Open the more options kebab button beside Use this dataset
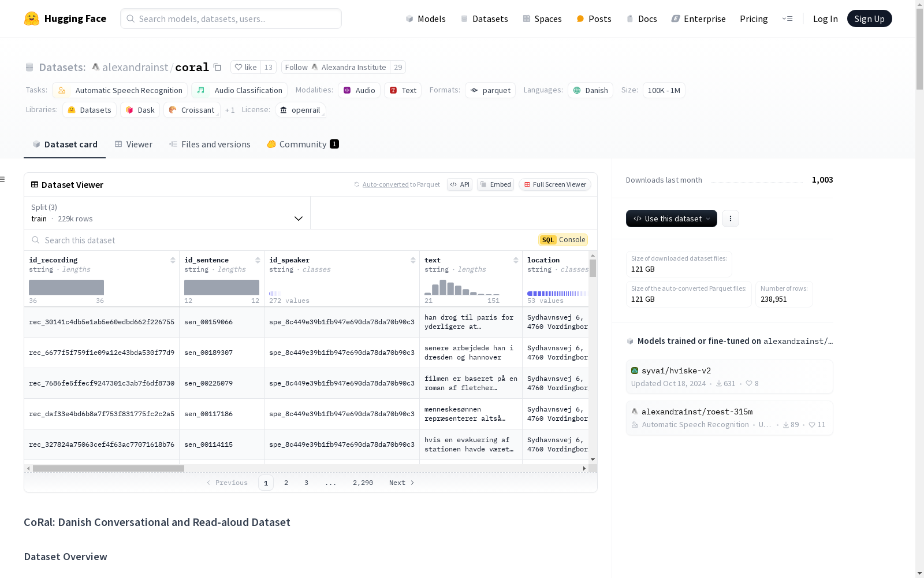Screen dimensions: 924x578 tap(731, 218)
